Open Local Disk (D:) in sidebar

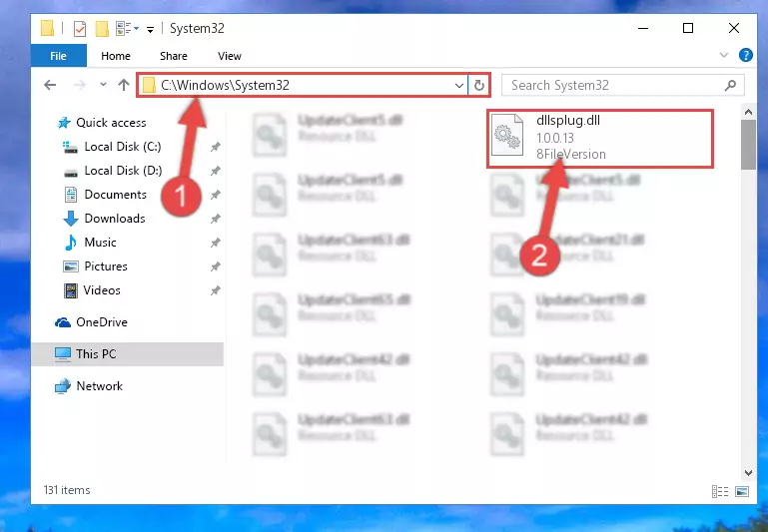(x=123, y=171)
